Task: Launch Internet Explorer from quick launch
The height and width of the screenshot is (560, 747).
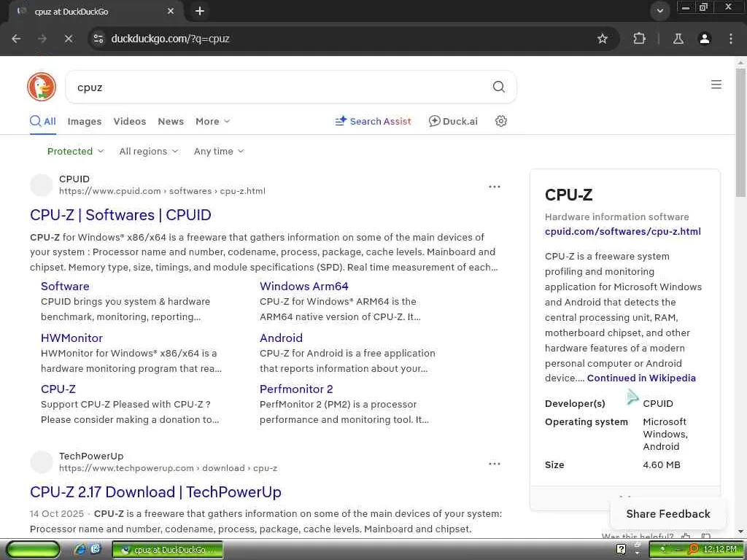Action: point(80,550)
